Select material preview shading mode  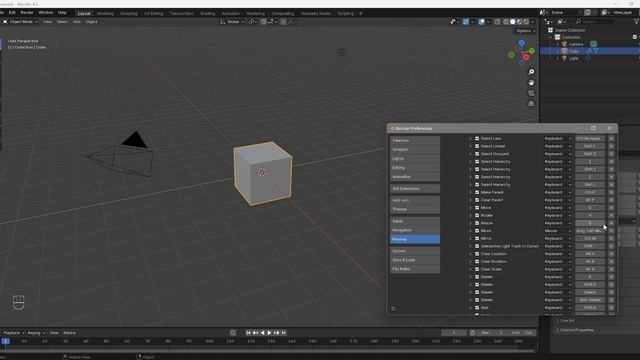(x=519, y=22)
